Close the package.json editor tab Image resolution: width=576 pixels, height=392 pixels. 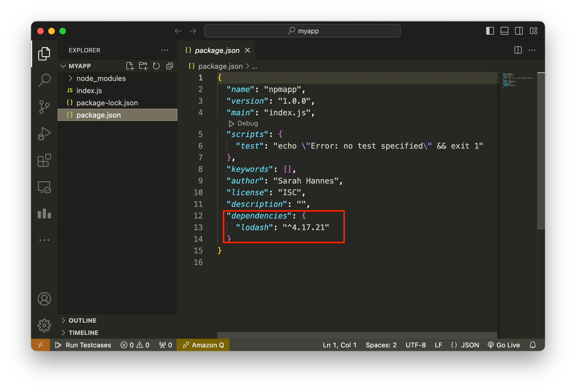[x=248, y=50]
